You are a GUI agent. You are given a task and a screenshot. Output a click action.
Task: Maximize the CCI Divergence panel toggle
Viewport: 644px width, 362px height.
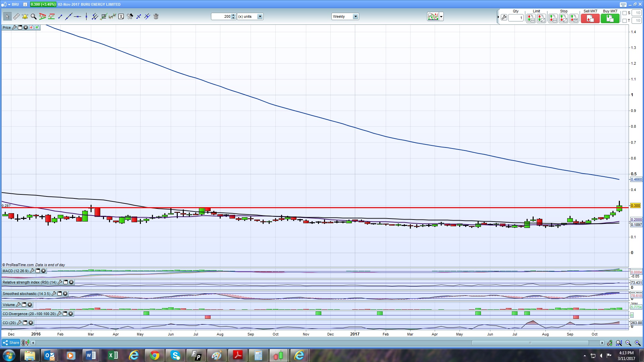[x=65, y=314]
